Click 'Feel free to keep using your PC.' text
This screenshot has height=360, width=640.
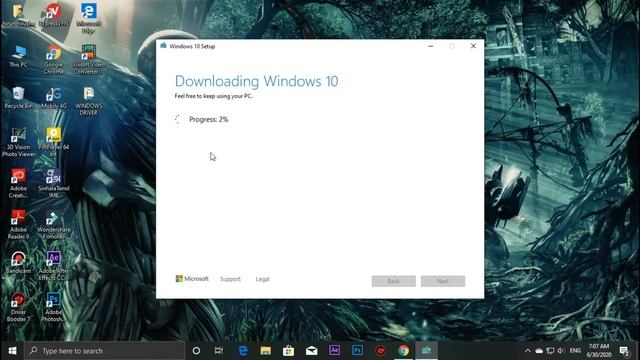click(x=213, y=96)
